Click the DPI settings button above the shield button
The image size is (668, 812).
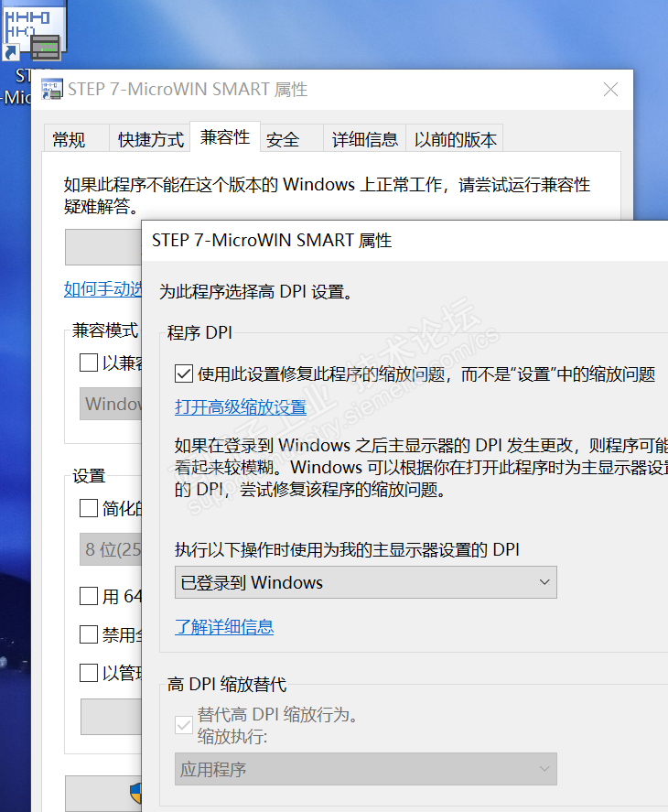tap(111, 717)
